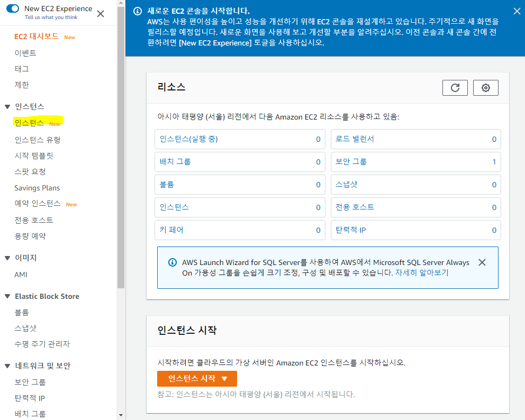Close the New EC2 Experience sidebar header
525x420 pixels.
pos(101,14)
